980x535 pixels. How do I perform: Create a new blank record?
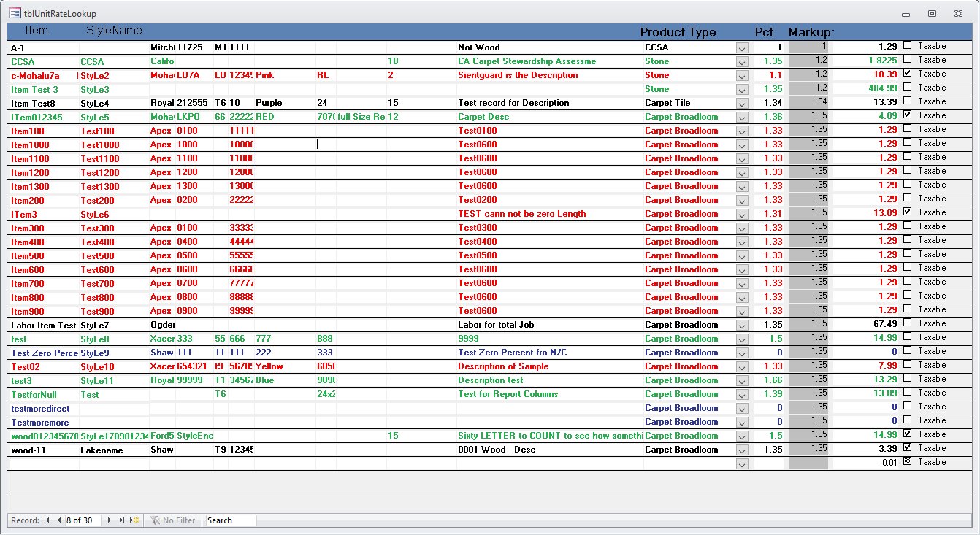(134, 520)
